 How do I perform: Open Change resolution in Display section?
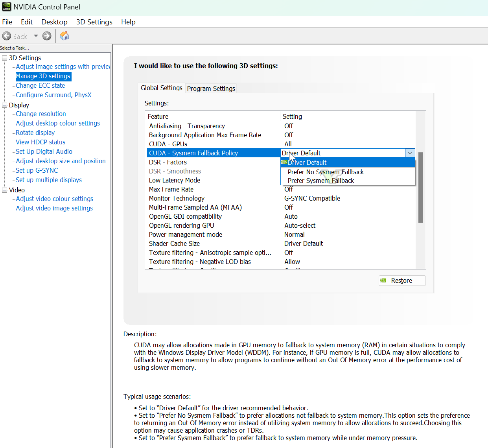(x=41, y=114)
